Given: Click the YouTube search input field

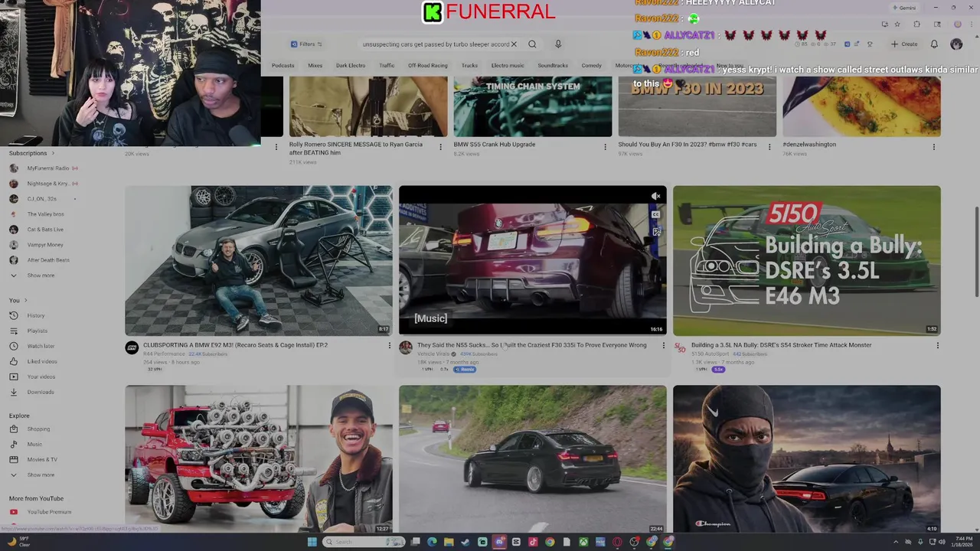Looking at the screenshot, I should coord(435,44).
